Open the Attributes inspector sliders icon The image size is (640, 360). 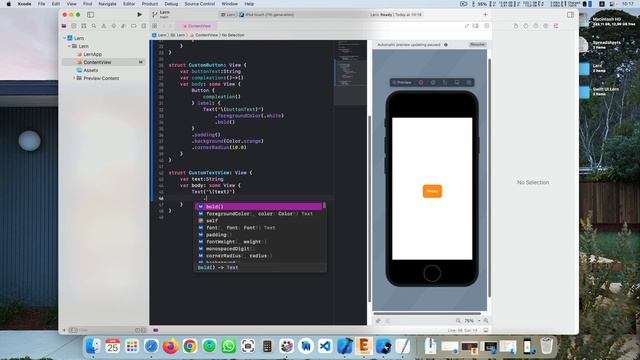(x=556, y=26)
